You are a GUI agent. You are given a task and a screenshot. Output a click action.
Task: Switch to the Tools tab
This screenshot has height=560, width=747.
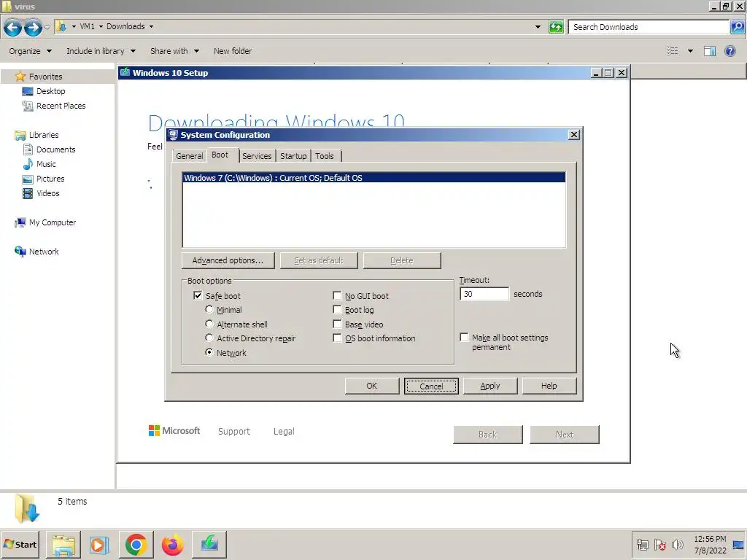pos(325,156)
